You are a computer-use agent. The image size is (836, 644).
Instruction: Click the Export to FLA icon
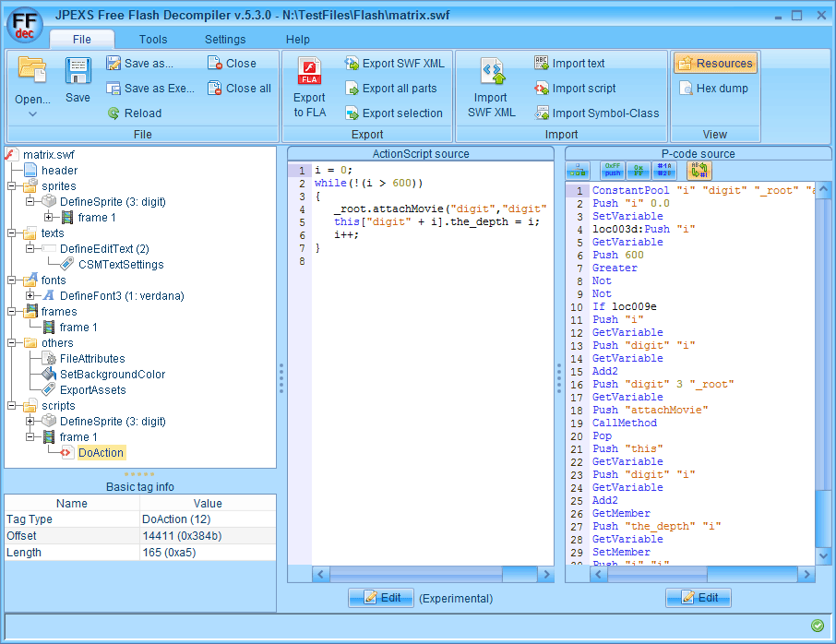(309, 72)
